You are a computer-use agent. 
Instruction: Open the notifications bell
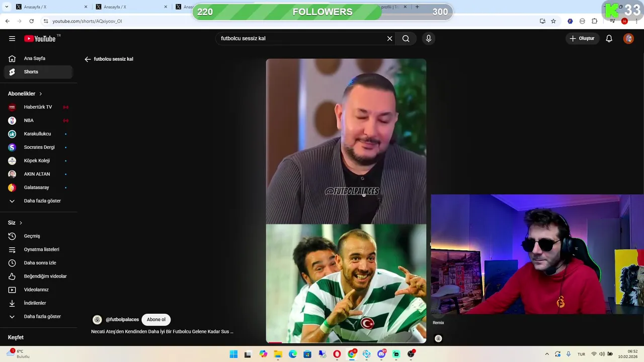609,38
